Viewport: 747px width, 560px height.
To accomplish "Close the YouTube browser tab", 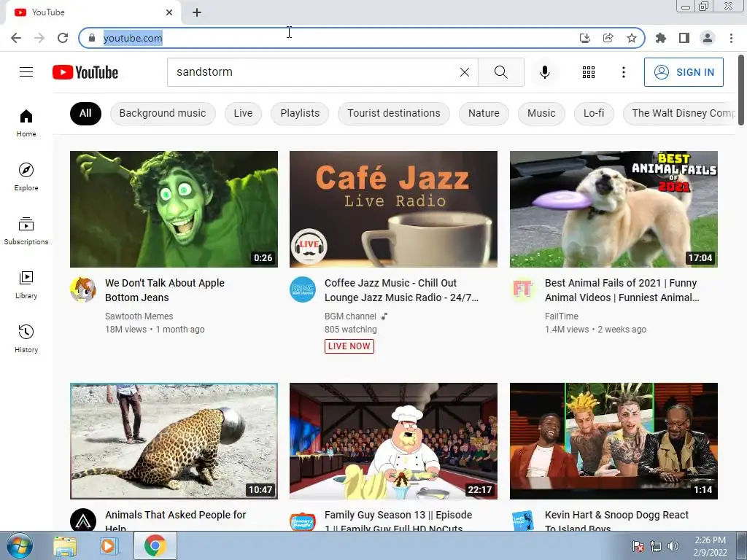I will coord(169,12).
